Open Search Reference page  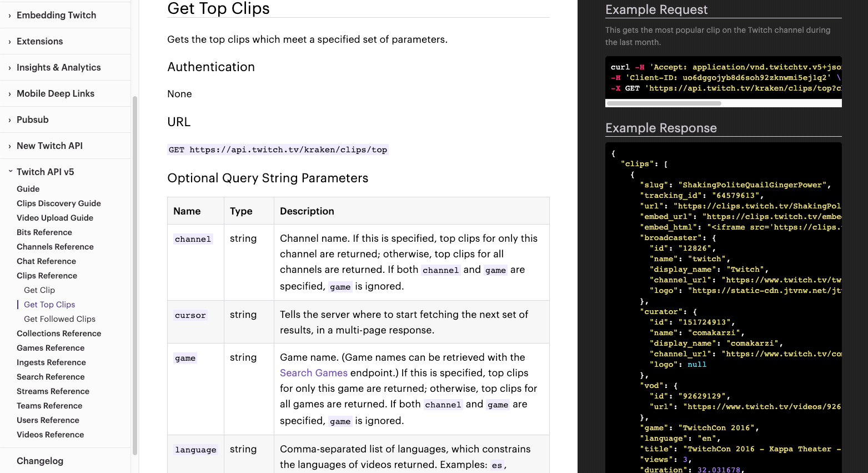[51, 377]
